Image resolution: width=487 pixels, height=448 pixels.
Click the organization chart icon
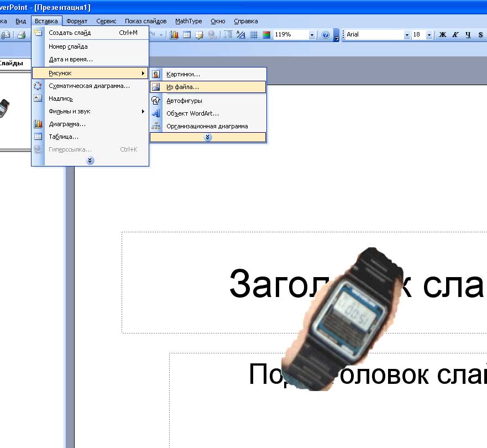(156, 126)
